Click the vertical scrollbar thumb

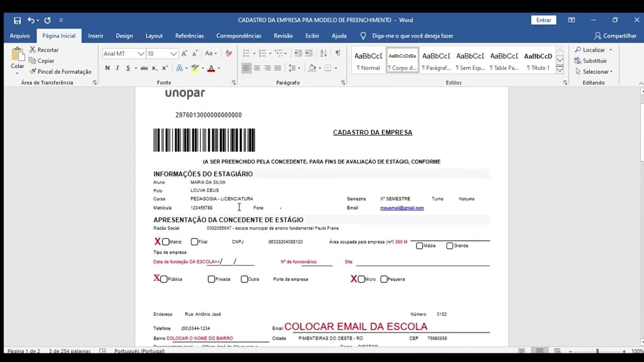(x=642, y=133)
